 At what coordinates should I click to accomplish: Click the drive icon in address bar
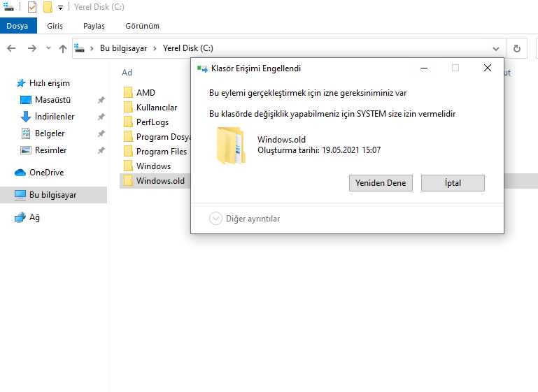tap(80, 48)
